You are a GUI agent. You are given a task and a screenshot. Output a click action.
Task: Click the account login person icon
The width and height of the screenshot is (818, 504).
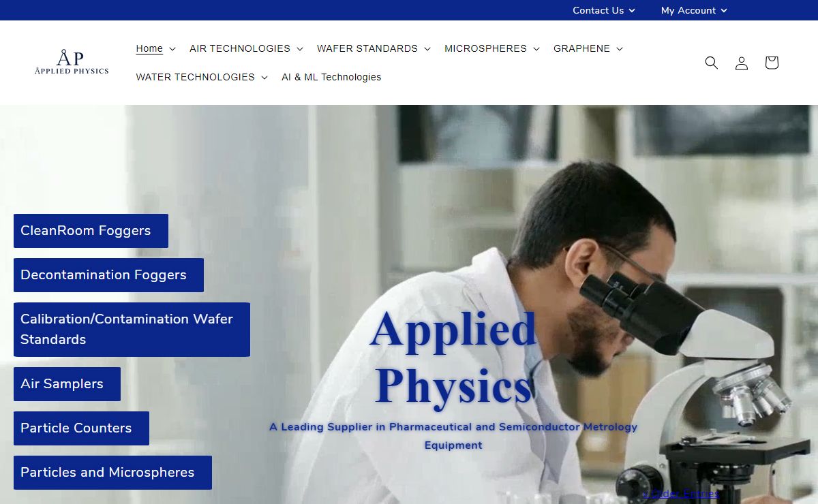741,63
